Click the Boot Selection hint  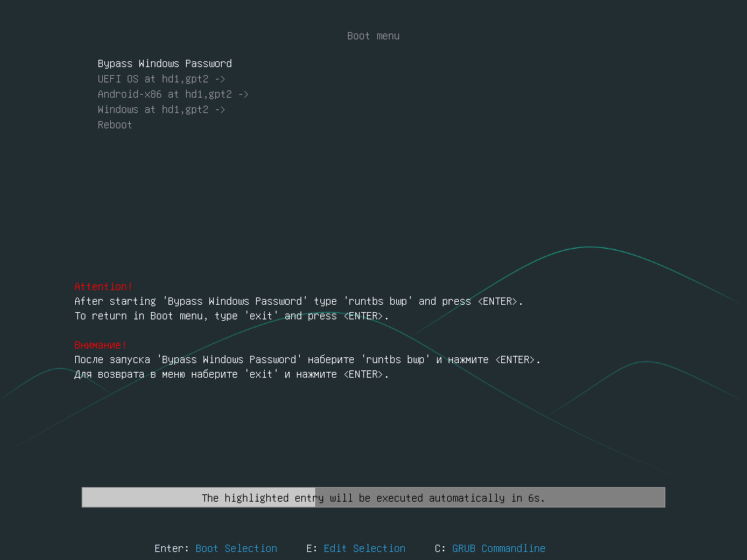coord(236,548)
